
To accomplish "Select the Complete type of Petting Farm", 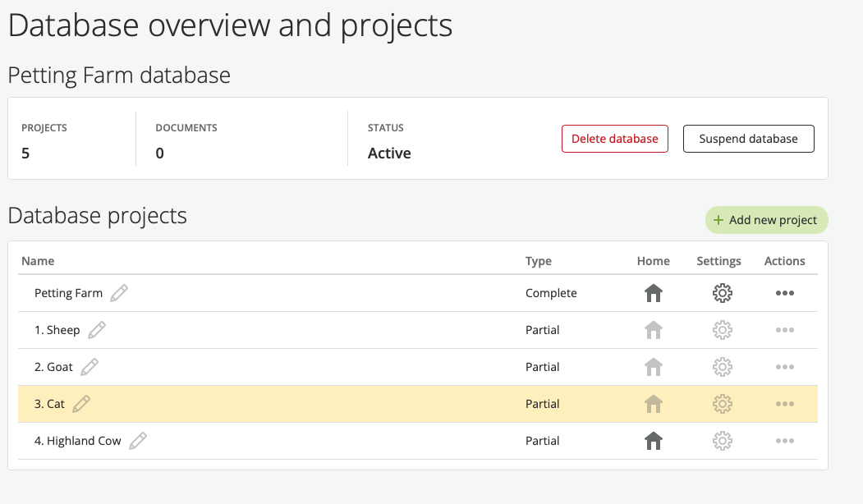I will (551, 293).
